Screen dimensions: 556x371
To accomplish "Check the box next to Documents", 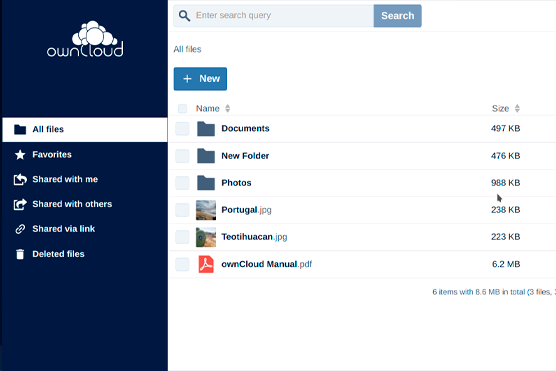I will click(182, 128).
